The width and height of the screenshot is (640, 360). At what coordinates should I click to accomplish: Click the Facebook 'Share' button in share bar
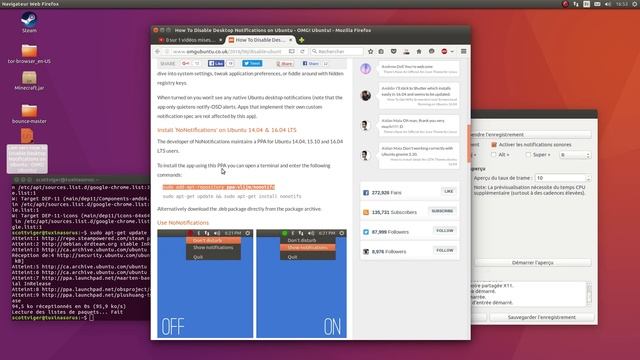click(311, 63)
